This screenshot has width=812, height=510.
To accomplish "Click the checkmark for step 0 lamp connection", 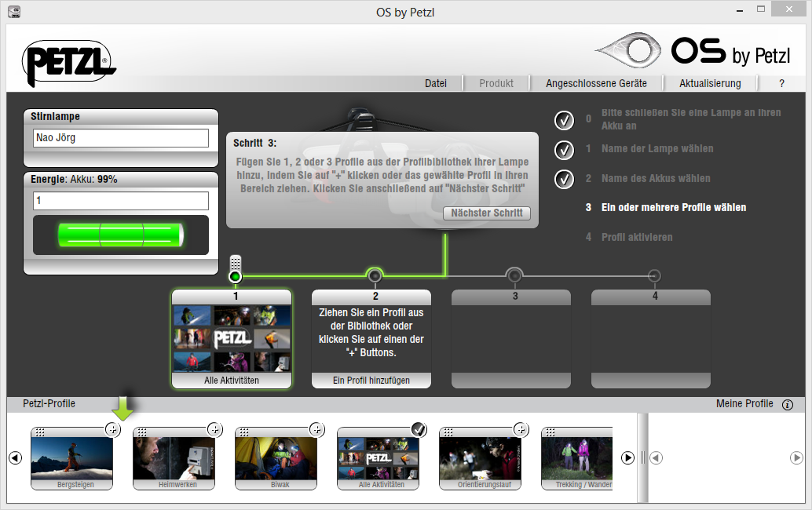I will 564,121.
